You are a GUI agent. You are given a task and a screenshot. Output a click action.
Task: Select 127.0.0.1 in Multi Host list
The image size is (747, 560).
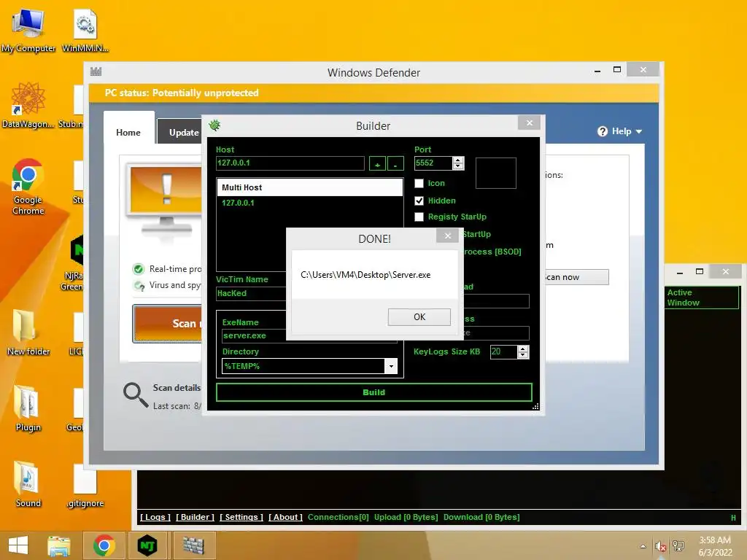coord(239,203)
